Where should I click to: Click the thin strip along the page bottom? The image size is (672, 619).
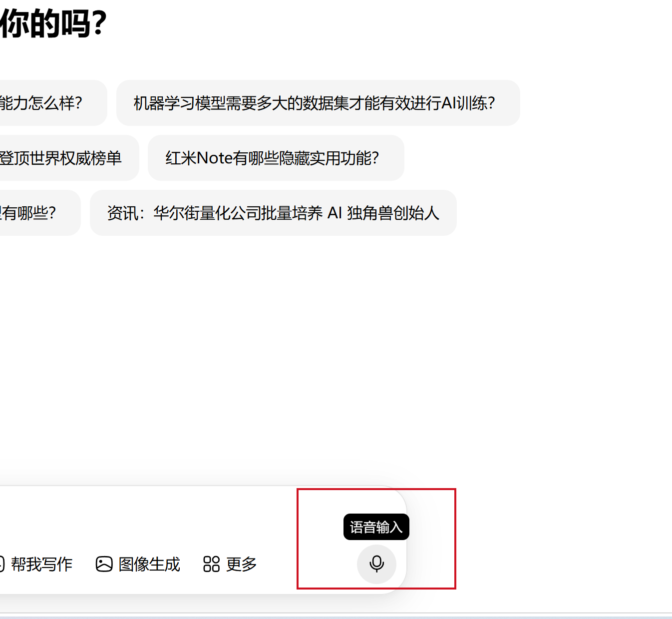[x=336, y=616]
